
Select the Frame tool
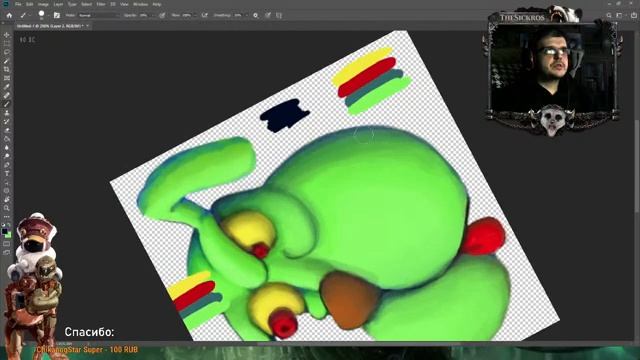(7, 78)
